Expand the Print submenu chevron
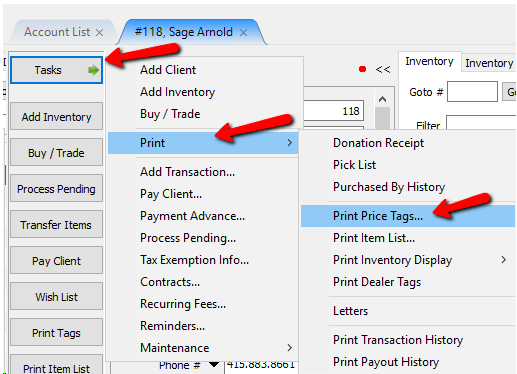 coord(289,143)
